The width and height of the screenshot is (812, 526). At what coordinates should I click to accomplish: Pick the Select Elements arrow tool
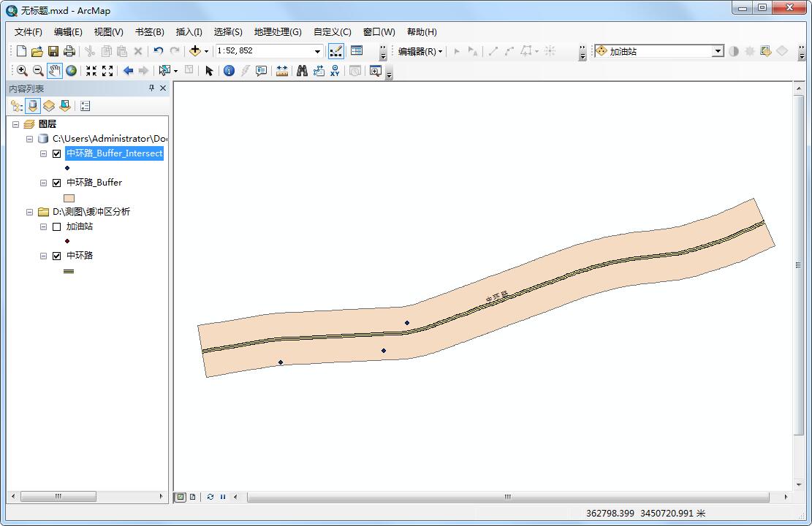click(209, 70)
